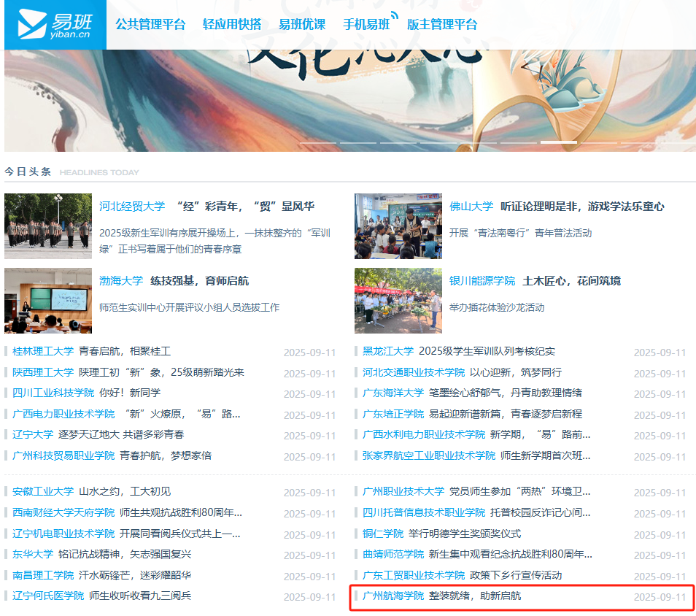The width and height of the screenshot is (696, 616).
Task: Go to 轻应用快搭 in the navigation
Action: (x=231, y=24)
